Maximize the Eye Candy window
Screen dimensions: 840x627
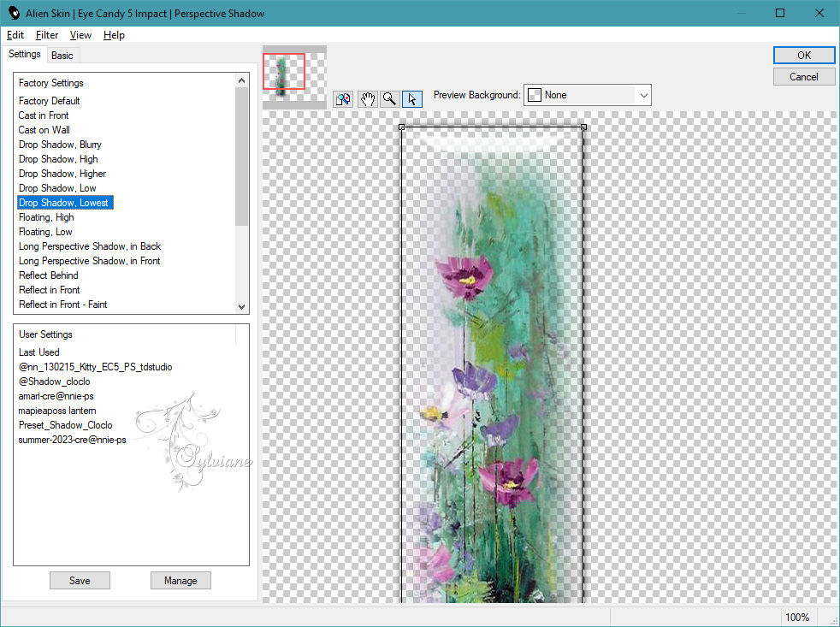click(780, 13)
